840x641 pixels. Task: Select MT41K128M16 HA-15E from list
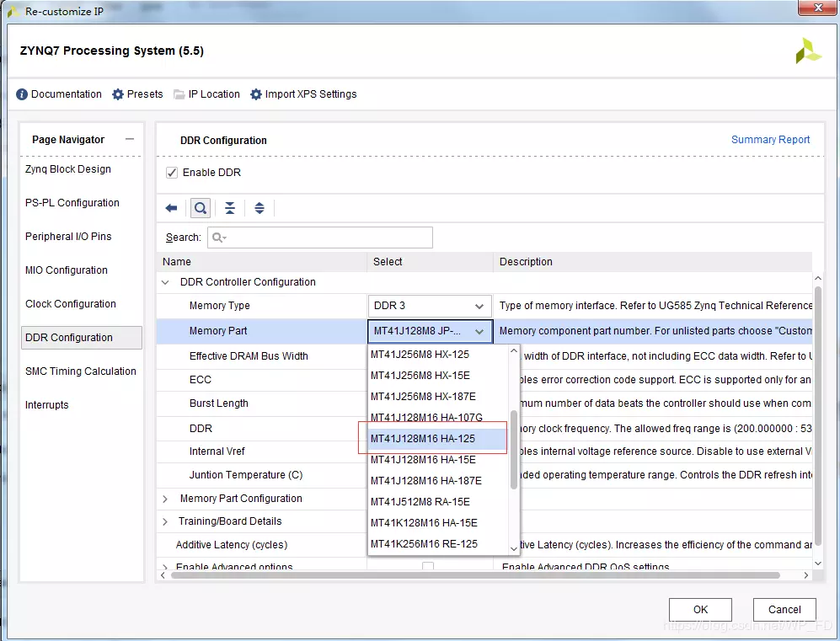click(x=437, y=522)
